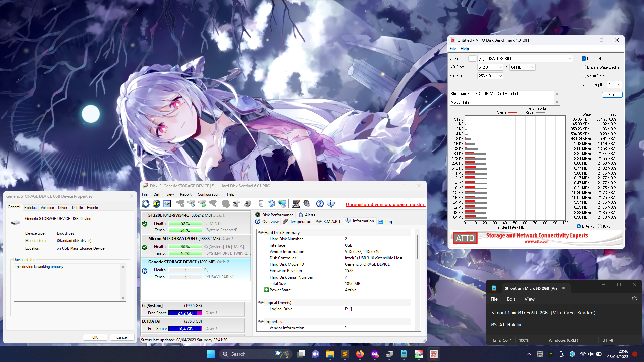Collapse the Logical Drive(s) section
This screenshot has width=644, height=362.
(x=261, y=303)
